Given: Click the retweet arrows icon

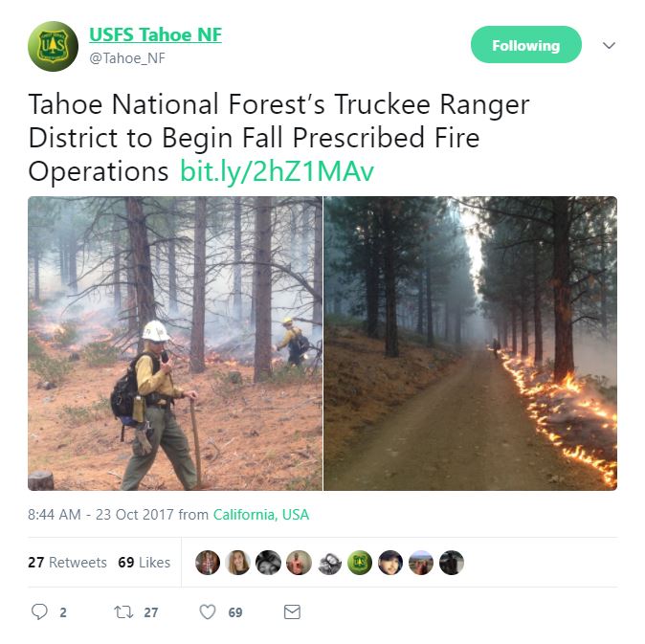Looking at the screenshot, I should [123, 611].
